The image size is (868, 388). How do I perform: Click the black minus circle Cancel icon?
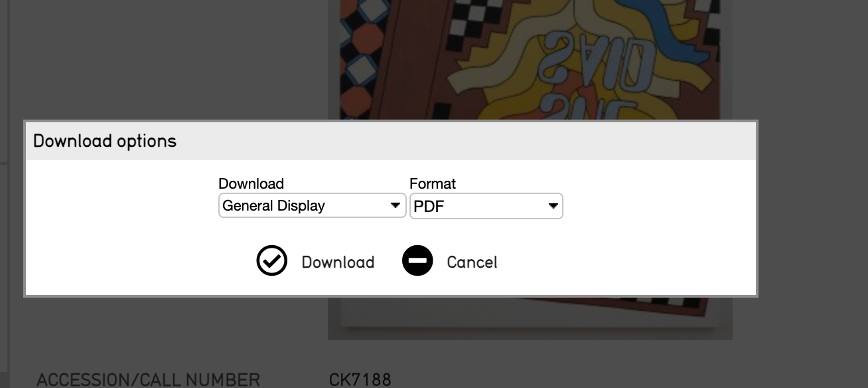[417, 261]
